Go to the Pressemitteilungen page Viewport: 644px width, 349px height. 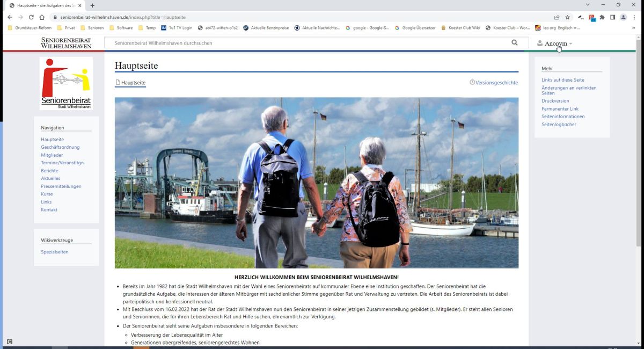[x=61, y=186]
